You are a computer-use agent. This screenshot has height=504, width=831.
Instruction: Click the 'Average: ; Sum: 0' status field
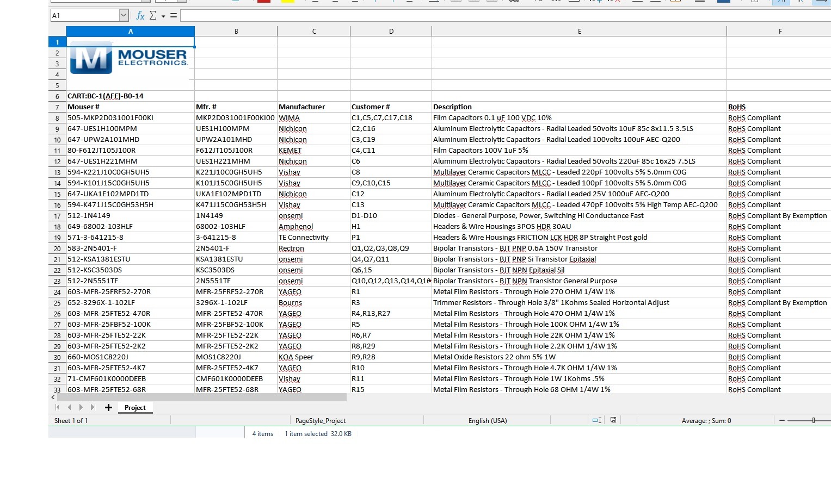click(706, 420)
